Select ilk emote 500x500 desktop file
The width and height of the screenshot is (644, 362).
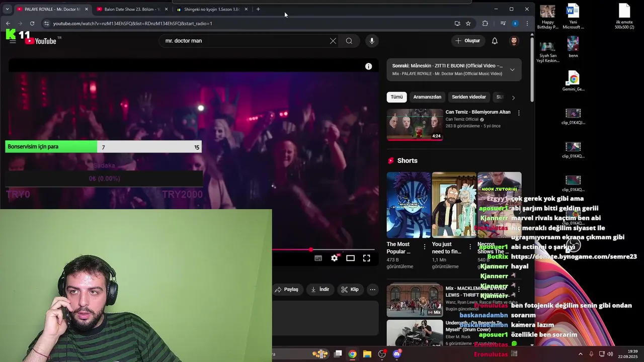click(624, 17)
